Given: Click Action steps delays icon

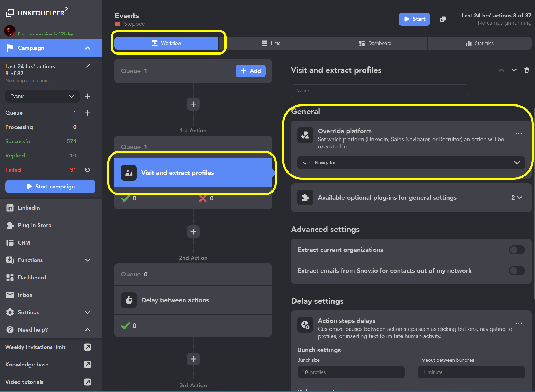Looking at the screenshot, I should 305,325.
